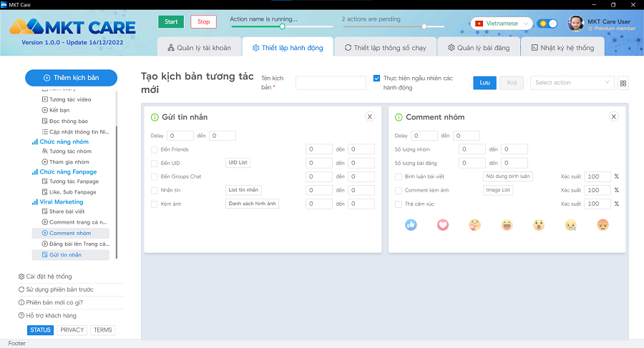Close the Gửi tin nhắn panel
Viewport: 644px width, 348px height.
point(370,116)
